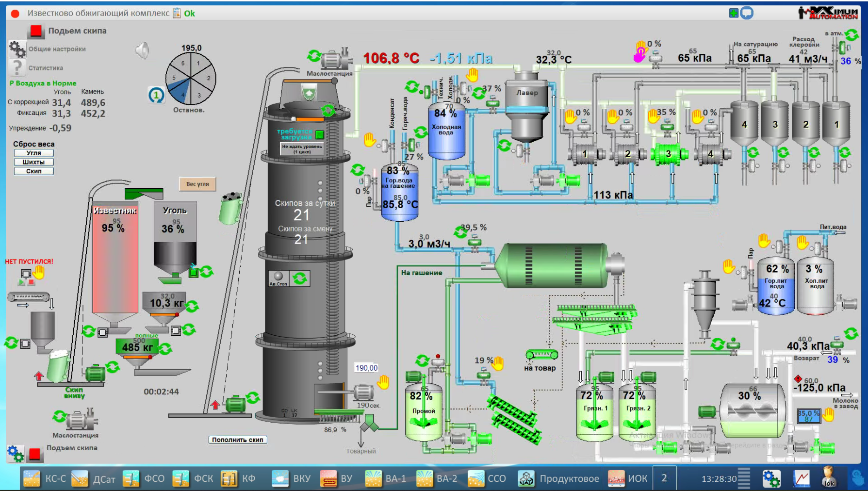Open the trend chart icon in bottom bar
868x491 pixels.
pos(802,479)
